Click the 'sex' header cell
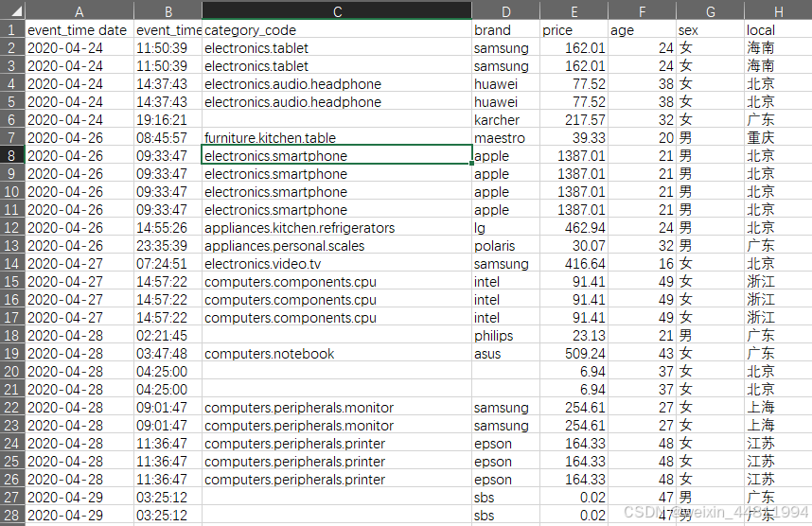 coord(710,30)
